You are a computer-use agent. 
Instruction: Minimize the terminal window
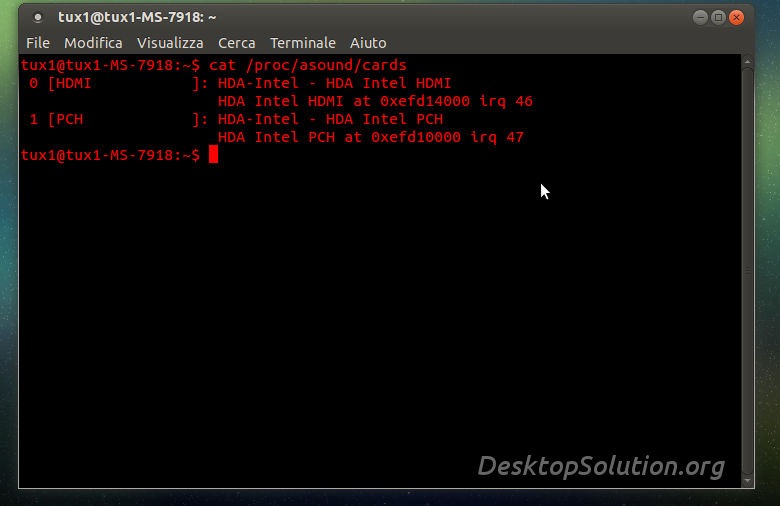coord(700,18)
